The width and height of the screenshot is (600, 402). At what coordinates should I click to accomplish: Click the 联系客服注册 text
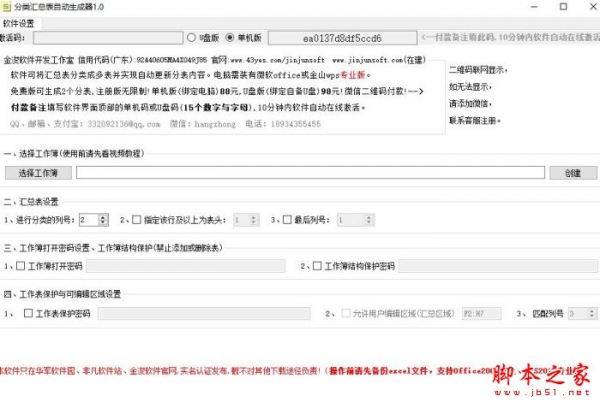[474, 120]
